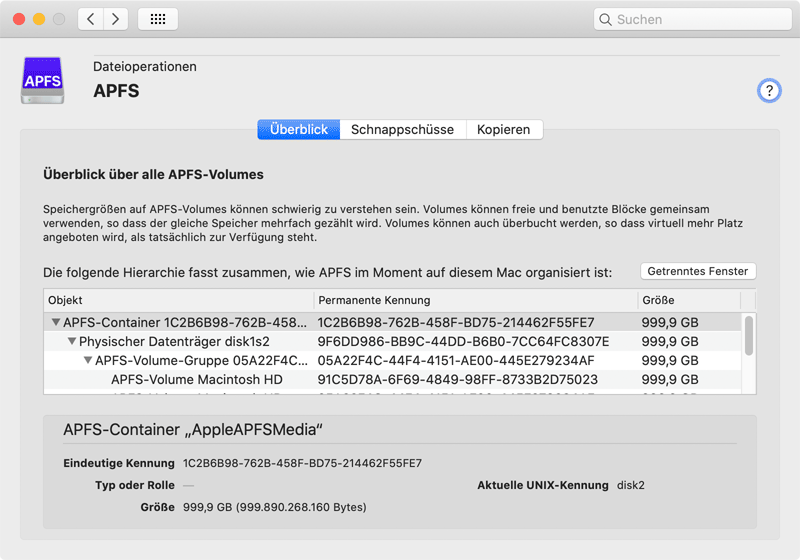Viewport: 800px width, 560px height.
Task: Switch to the Überblick tab
Action: pyautogui.click(x=298, y=130)
